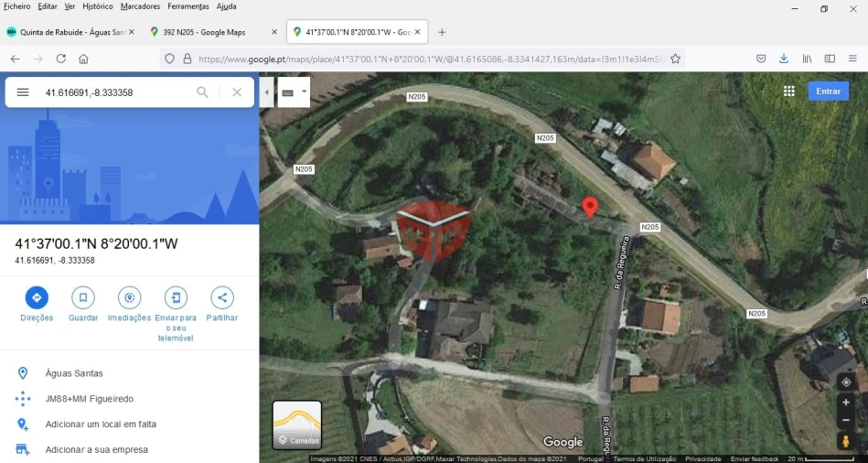Collapse the side panel arrow

tap(267, 92)
